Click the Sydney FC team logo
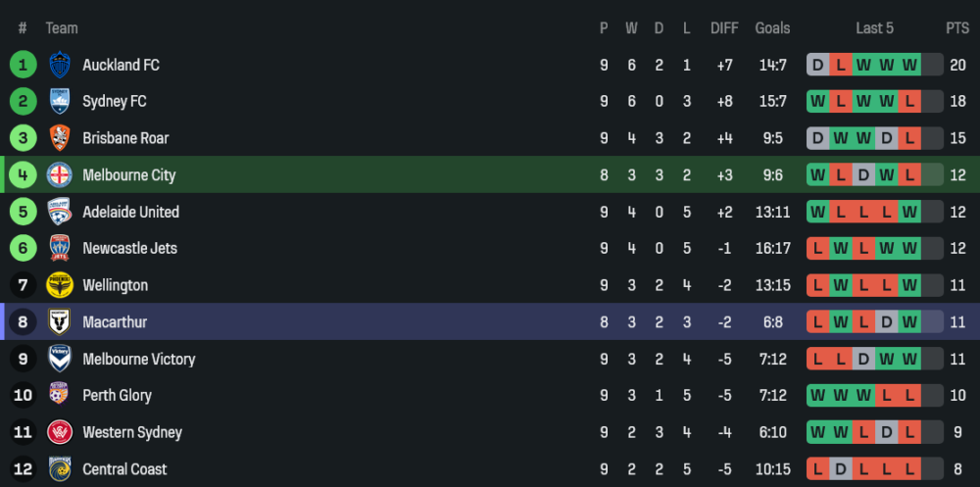Image resolution: width=980 pixels, height=487 pixels. 61,101
